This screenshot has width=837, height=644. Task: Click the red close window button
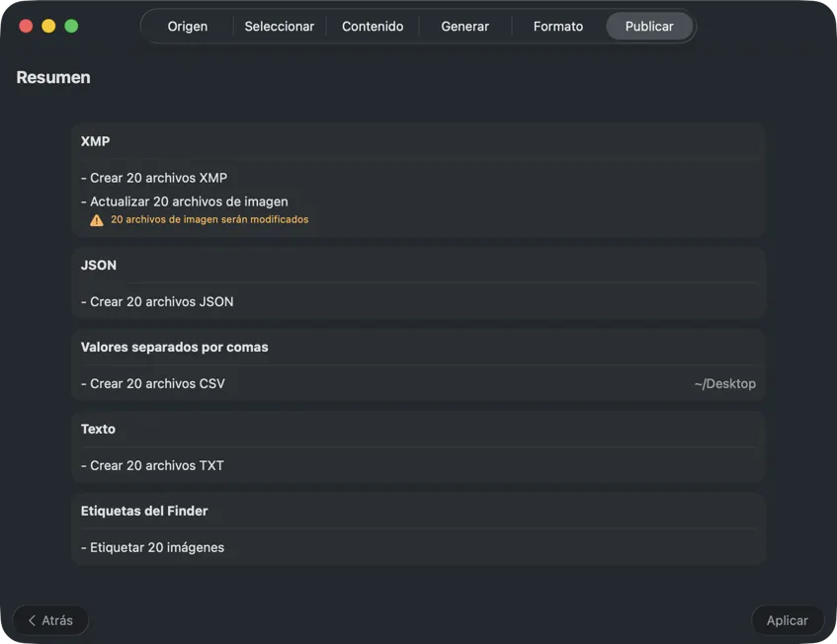tap(26, 26)
